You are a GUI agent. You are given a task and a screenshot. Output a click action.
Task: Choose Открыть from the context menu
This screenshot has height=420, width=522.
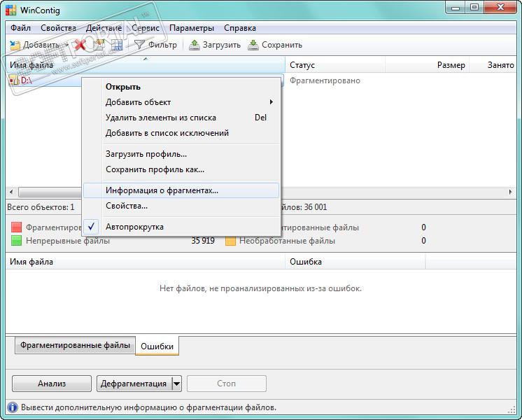click(181, 87)
